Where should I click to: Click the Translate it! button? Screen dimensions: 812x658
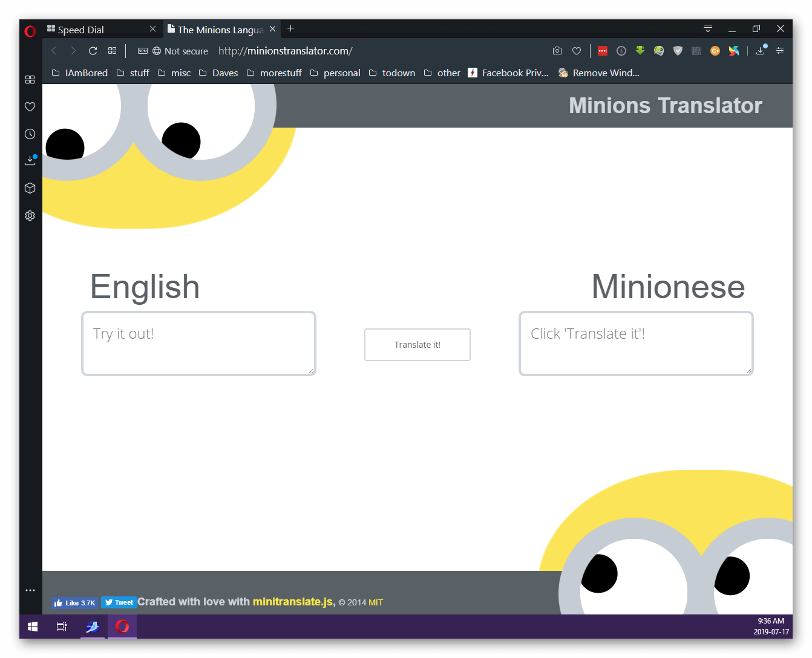[x=417, y=345]
